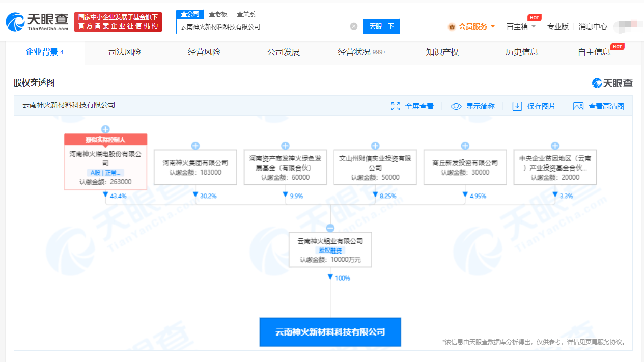Click the red 官方备案企业征信机构 banner
Viewport: 644px width, 362px height.
(x=118, y=22)
